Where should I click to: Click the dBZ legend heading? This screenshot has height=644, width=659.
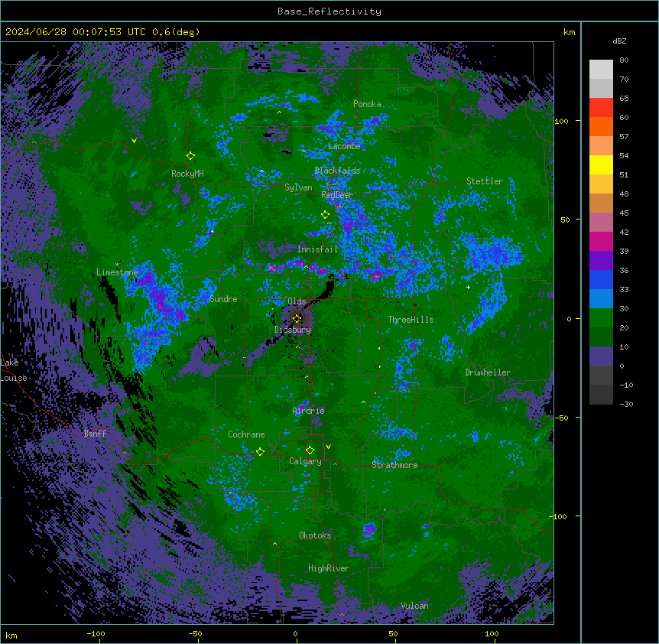click(619, 41)
